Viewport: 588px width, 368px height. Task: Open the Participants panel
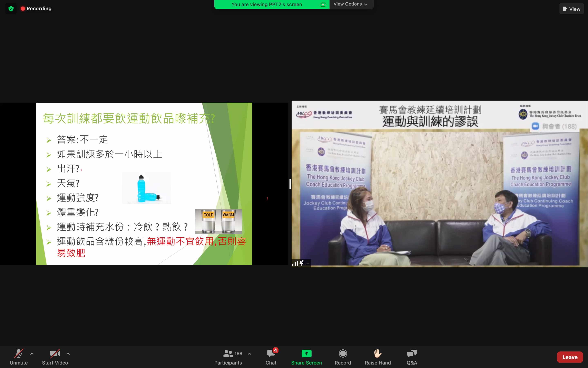(x=228, y=357)
